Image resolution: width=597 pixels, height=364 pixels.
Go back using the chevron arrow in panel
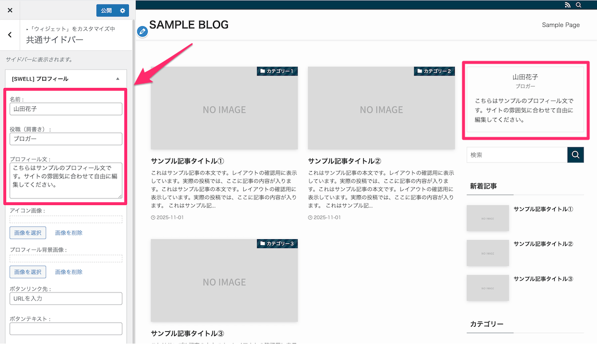tap(9, 34)
